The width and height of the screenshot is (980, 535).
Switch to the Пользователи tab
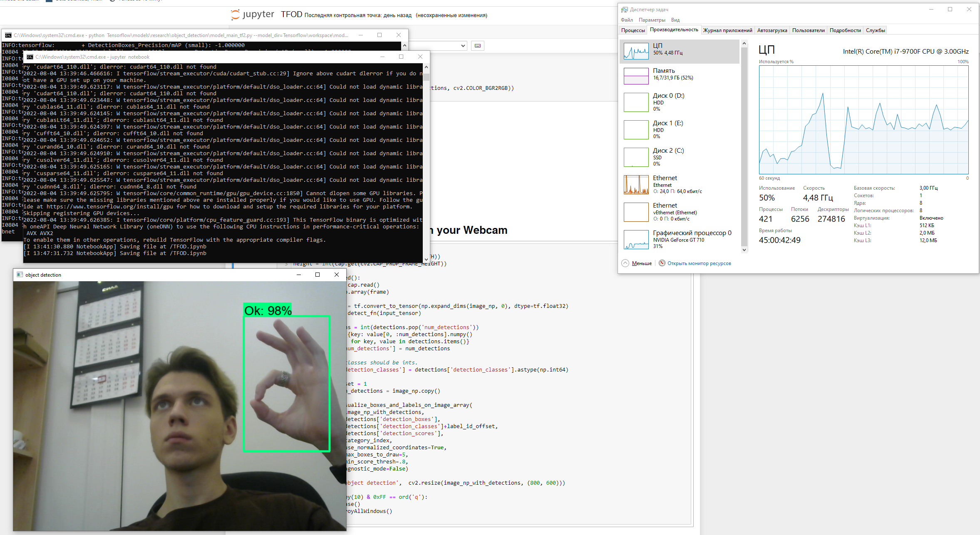click(808, 30)
